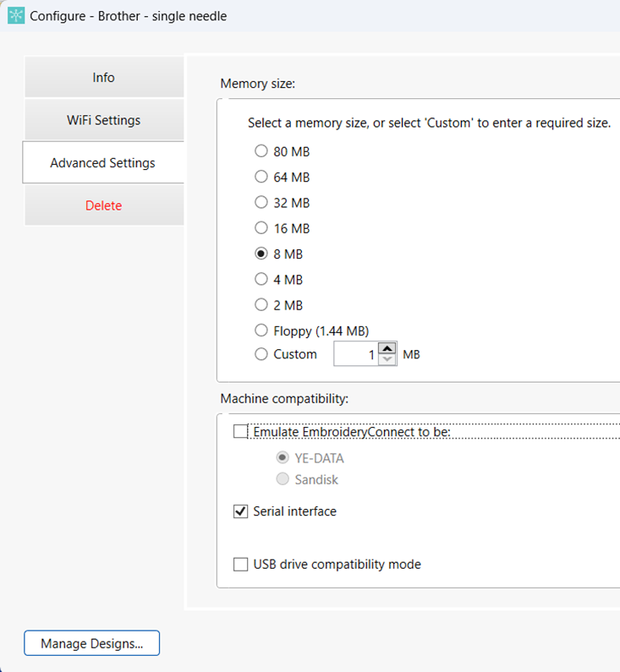The height and width of the screenshot is (672, 620).
Task: Set memory size to 2 MB
Action: [x=261, y=305]
